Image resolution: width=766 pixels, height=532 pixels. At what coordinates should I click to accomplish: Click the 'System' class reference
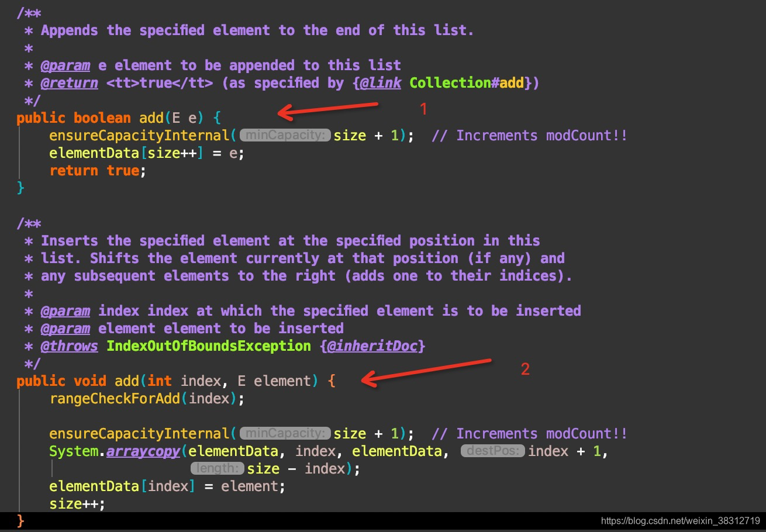click(73, 451)
